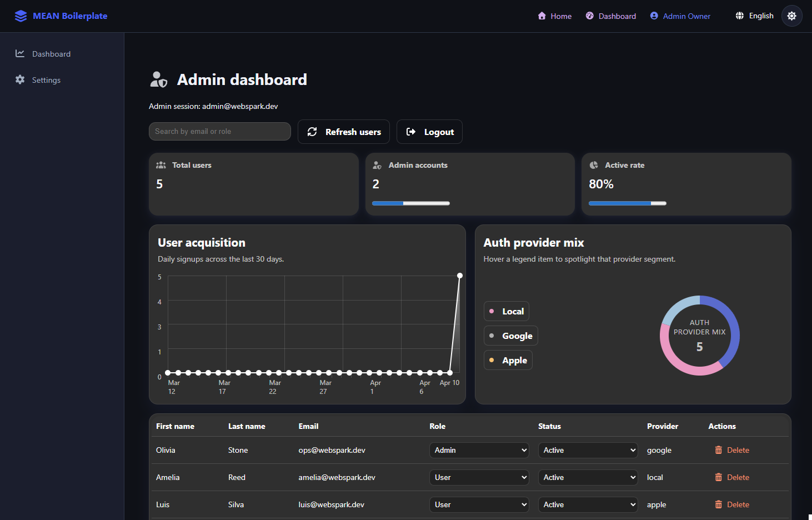This screenshot has width=812, height=520.
Task: Click the trash icon beside ops@webspark.dev
Action: pyautogui.click(x=719, y=450)
